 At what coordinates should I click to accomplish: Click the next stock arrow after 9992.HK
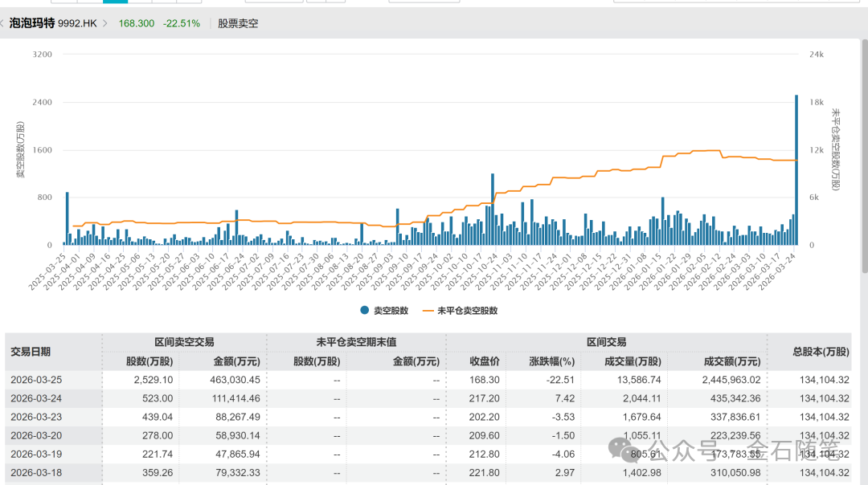coord(105,23)
